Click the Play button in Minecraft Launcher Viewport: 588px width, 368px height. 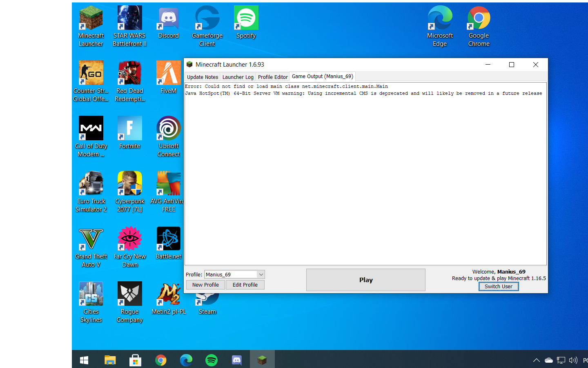click(365, 280)
